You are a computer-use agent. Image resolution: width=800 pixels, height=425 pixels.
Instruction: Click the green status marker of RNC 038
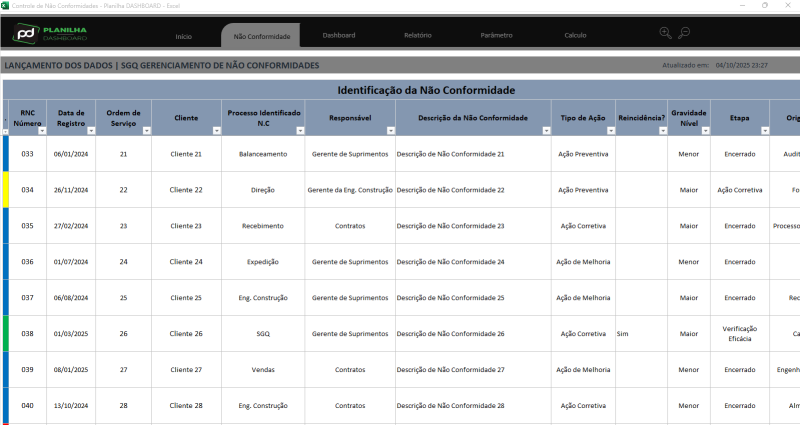[5, 333]
